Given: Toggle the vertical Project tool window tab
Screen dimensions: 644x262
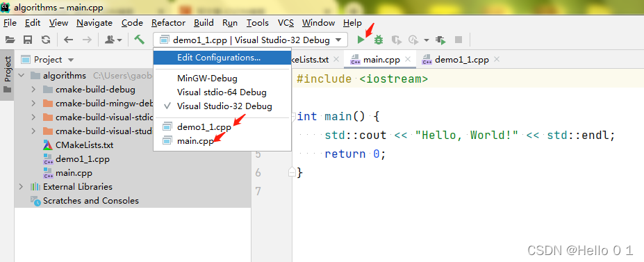Looking at the screenshot, I should [x=8, y=75].
